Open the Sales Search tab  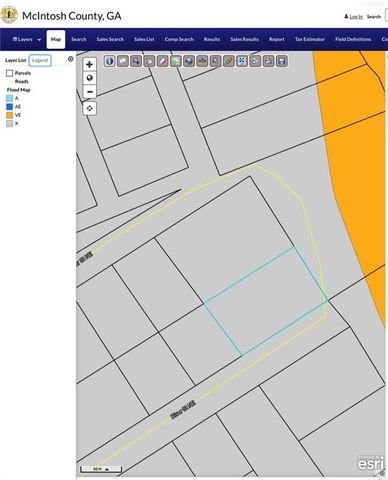[x=110, y=39]
